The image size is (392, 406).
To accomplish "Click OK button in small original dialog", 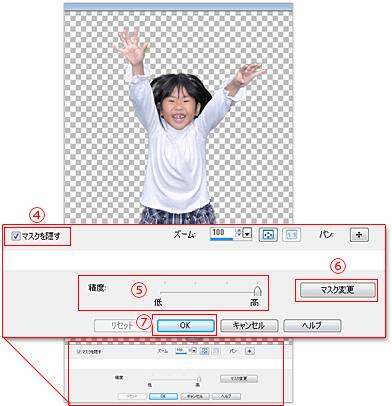I will point(163,396).
